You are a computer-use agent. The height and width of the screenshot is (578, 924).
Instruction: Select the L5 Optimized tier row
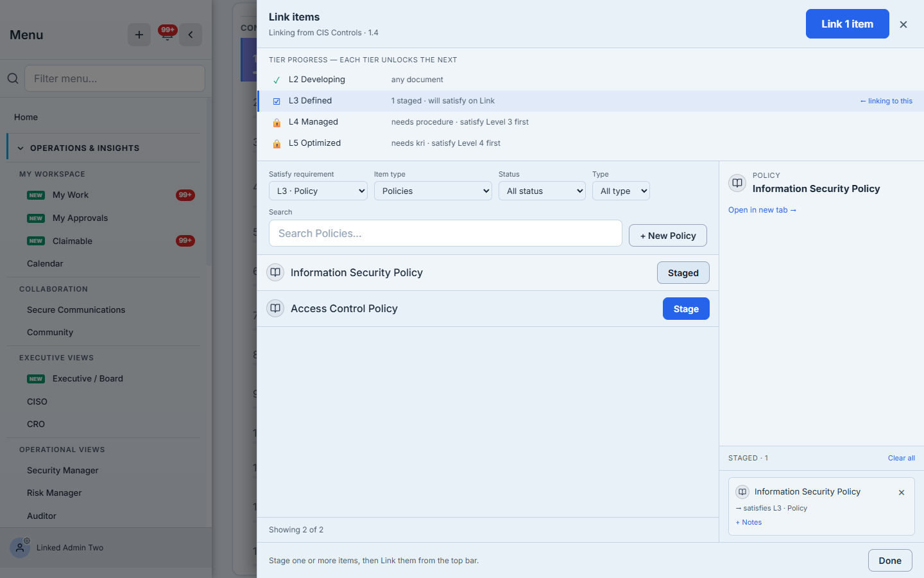point(590,143)
